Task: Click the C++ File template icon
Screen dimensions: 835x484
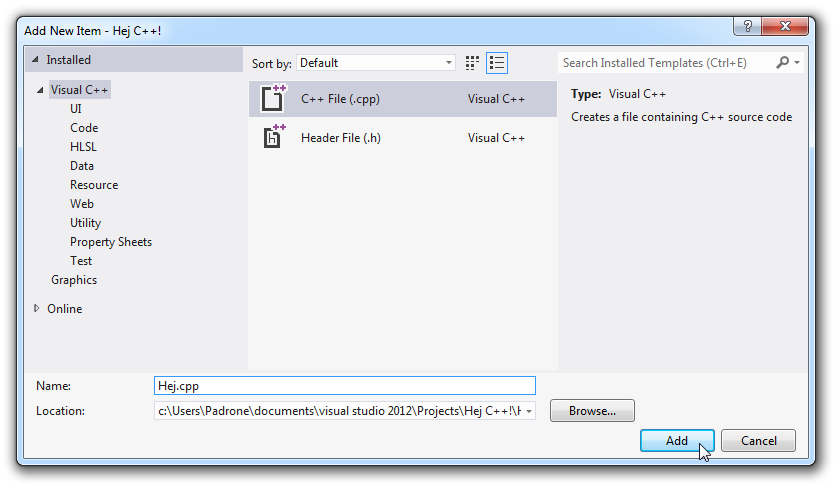Action: (x=273, y=99)
